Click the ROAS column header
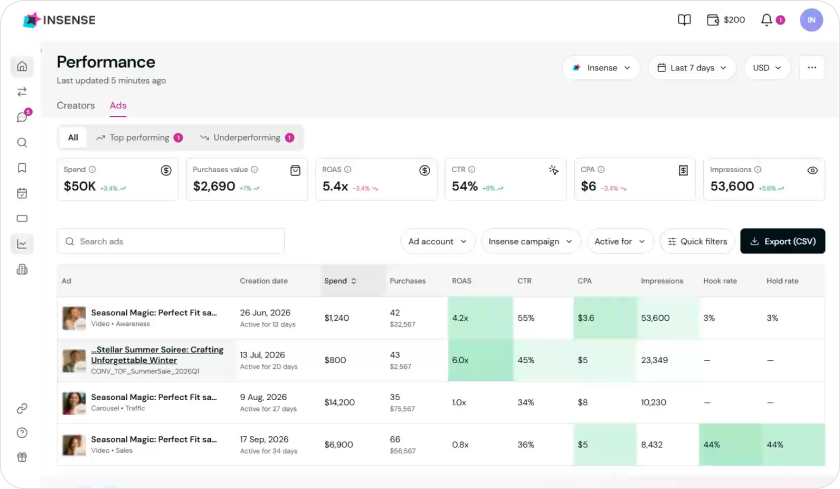The width and height of the screenshot is (840, 489). point(461,281)
